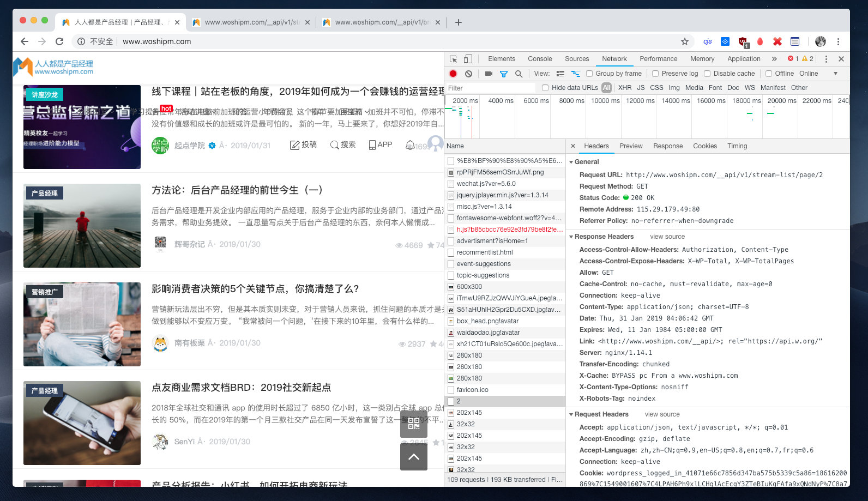The width and height of the screenshot is (868, 501).
Task: Select the XHR request type filter
Action: click(x=625, y=88)
